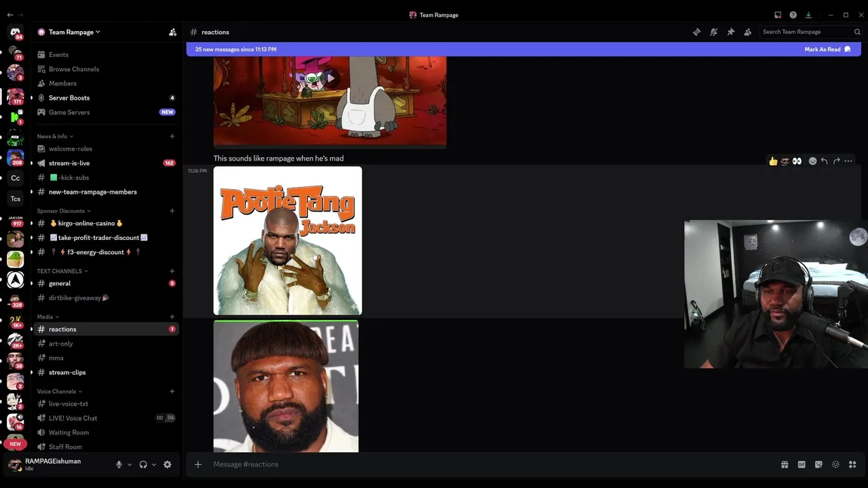868x488 pixels.
Task: Click the plus attach button in message bar
Action: tap(198, 464)
